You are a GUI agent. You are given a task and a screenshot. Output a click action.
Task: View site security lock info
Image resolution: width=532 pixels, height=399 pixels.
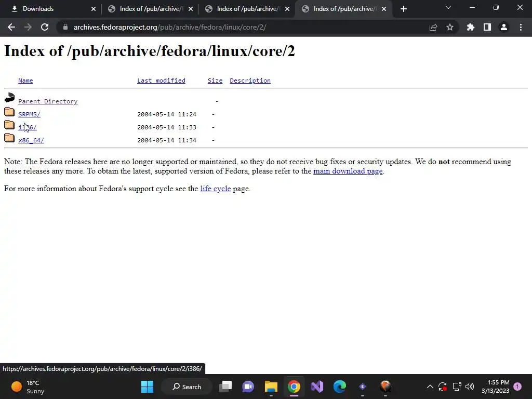[x=65, y=27]
